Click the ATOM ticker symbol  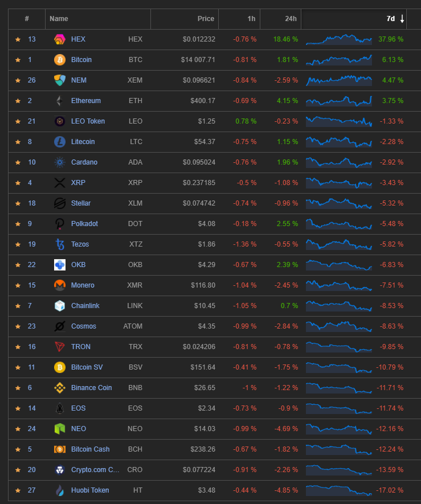tap(133, 326)
